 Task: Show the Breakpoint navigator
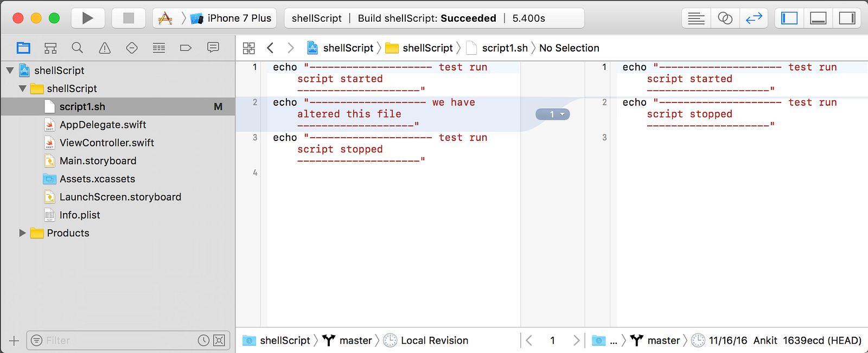tap(186, 48)
